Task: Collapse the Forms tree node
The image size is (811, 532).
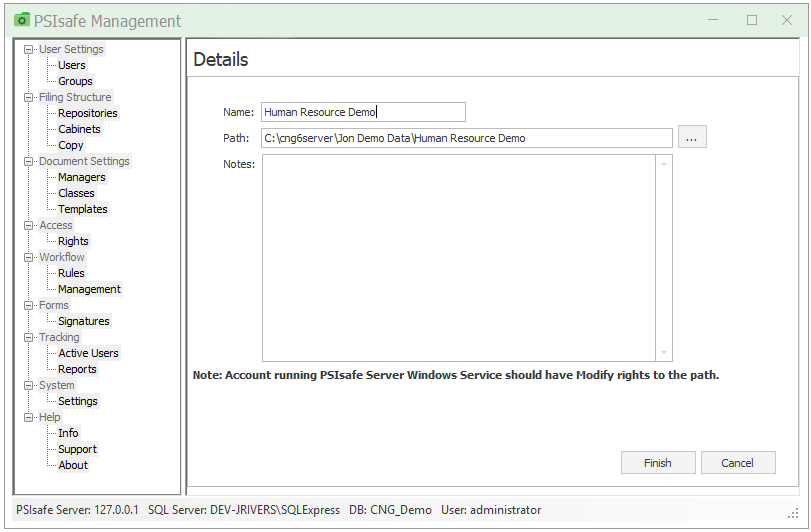Action: coord(28,306)
